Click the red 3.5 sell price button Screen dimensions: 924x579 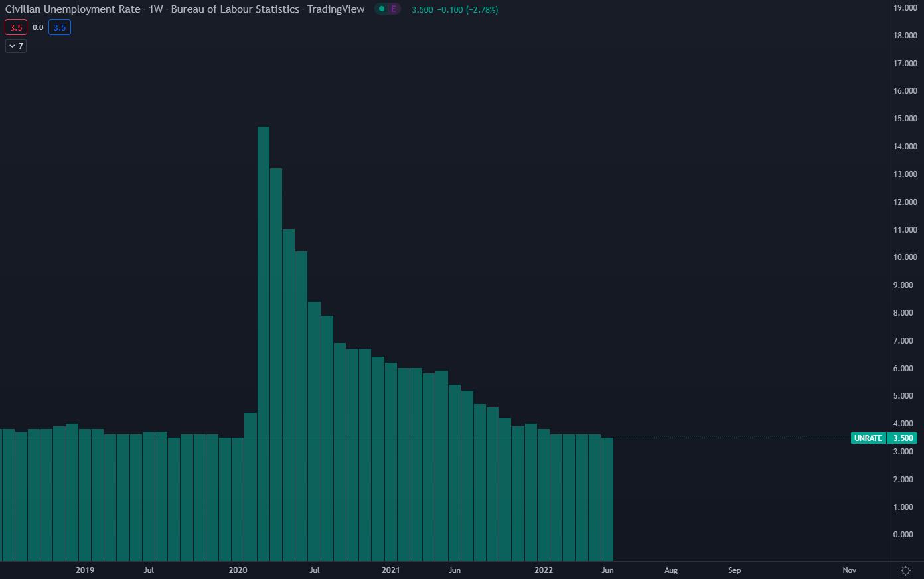tap(16, 28)
